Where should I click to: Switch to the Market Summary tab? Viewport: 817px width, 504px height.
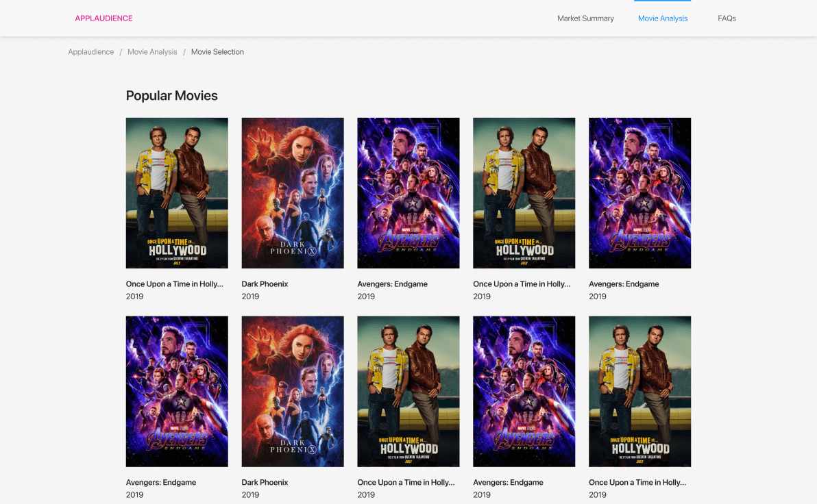point(585,18)
